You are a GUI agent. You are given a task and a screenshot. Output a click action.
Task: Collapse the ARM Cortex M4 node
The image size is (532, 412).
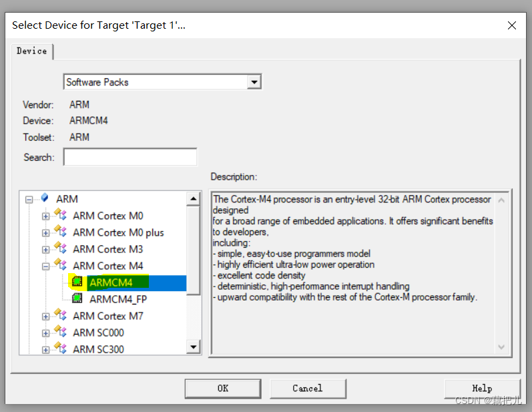click(45, 266)
